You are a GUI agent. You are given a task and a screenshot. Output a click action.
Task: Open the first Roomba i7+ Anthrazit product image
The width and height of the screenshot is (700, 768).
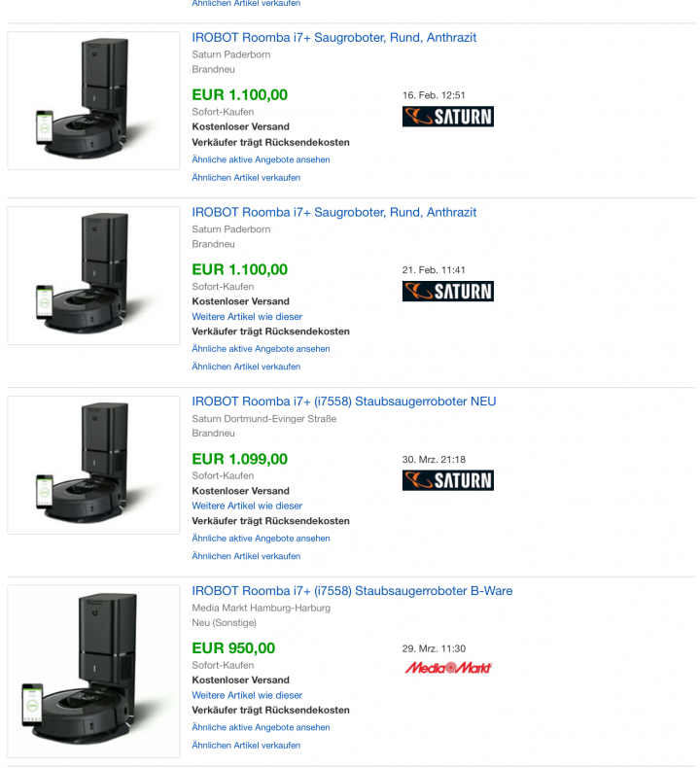point(93,101)
